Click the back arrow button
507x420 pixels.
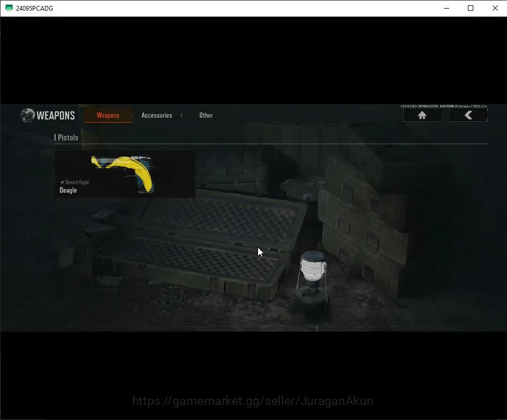coord(468,115)
